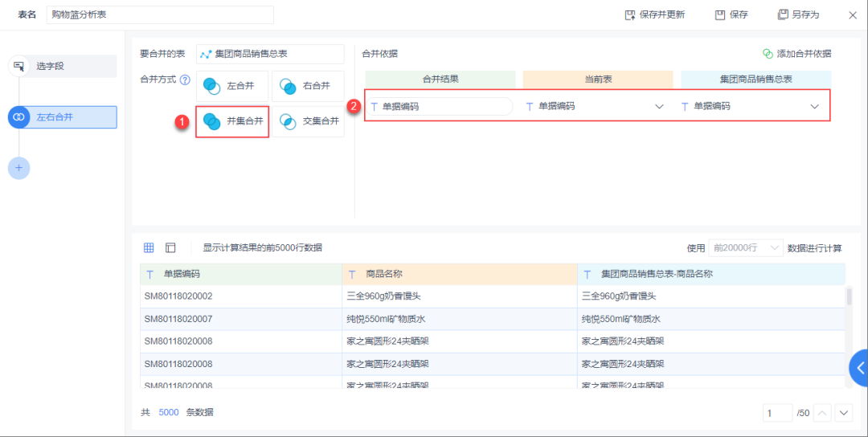Click the 合并结果 column heading
The image size is (868, 437).
click(440, 79)
